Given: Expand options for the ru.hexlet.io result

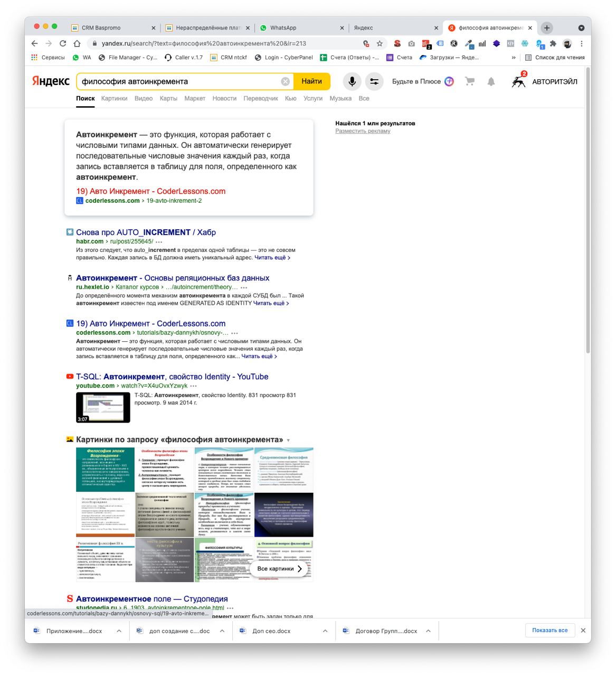Looking at the screenshot, I should pyautogui.click(x=244, y=287).
